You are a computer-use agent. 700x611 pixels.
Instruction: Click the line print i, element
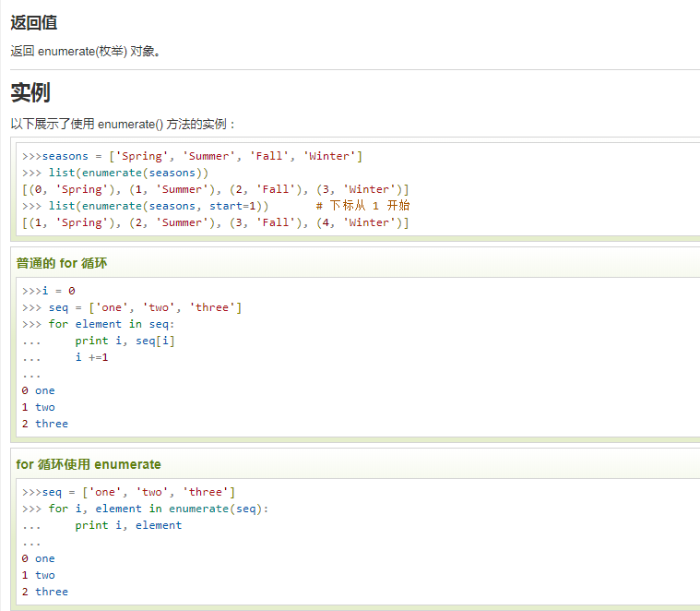tap(128, 525)
